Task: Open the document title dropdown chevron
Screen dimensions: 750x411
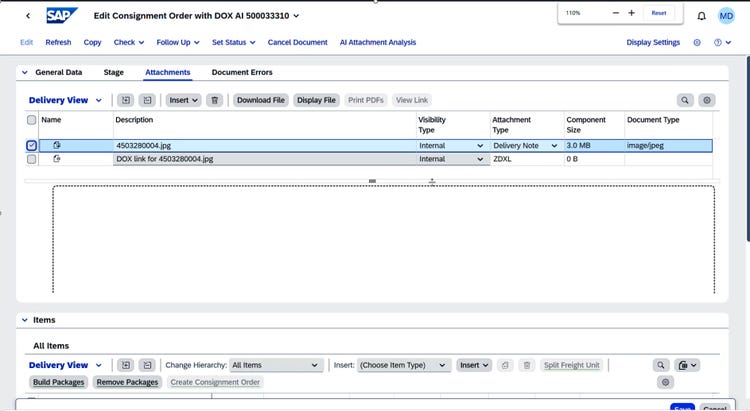Action: coord(297,16)
